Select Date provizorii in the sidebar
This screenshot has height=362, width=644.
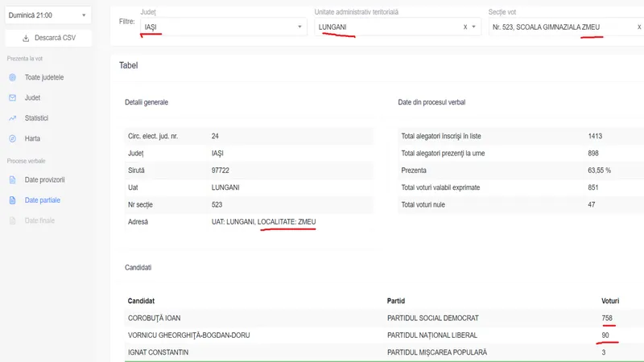tap(45, 179)
